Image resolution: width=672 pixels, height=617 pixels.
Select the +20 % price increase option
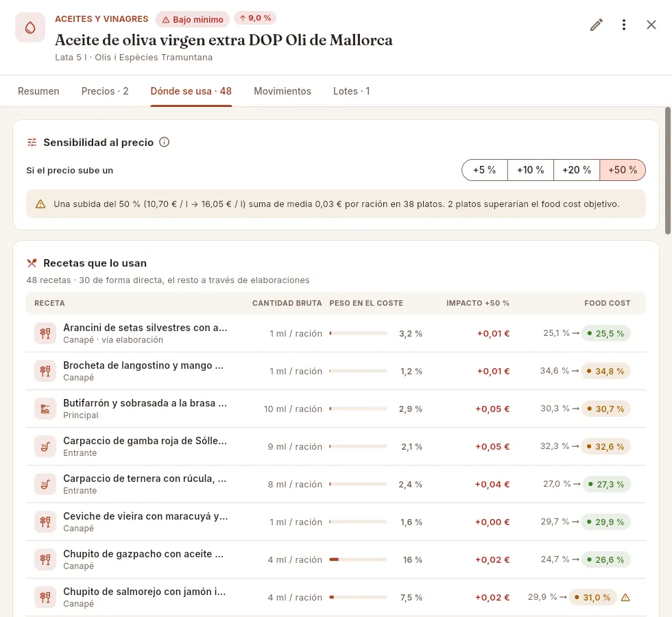[577, 170]
